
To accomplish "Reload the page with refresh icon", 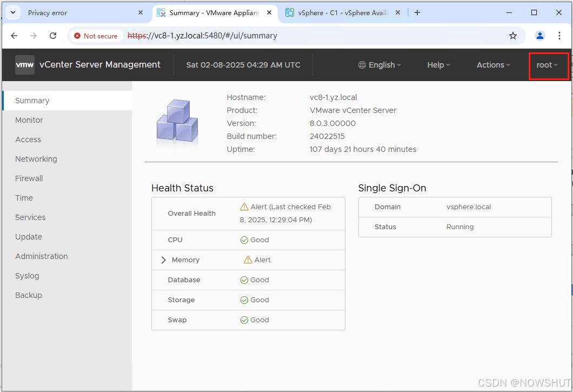I will point(53,36).
